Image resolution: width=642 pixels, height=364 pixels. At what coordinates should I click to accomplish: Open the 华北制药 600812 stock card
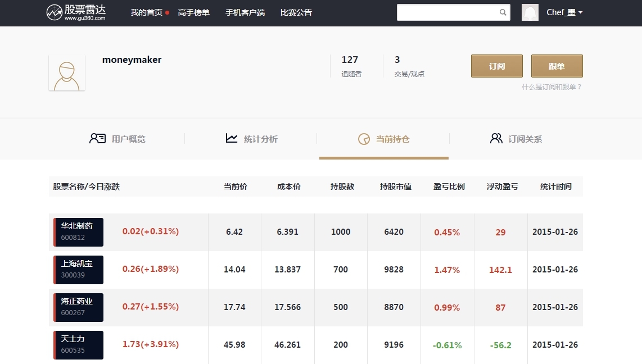tap(78, 232)
